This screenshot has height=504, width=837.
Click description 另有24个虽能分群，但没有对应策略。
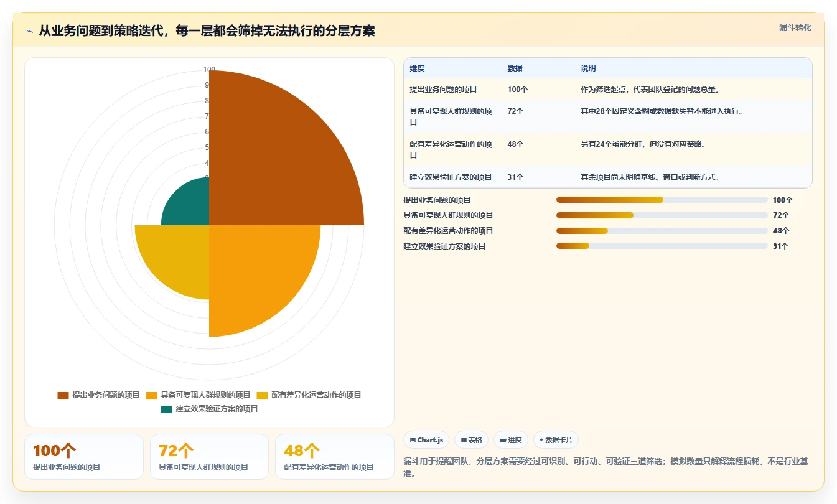[643, 144]
